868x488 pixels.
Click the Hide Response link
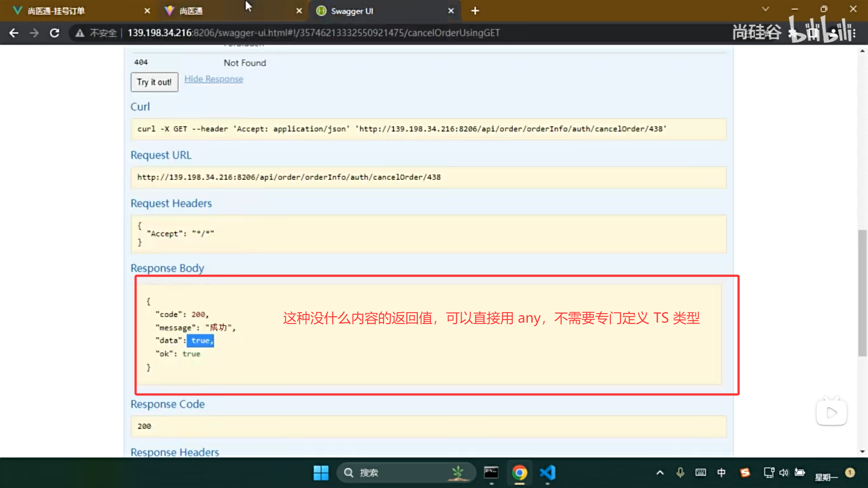(213, 79)
